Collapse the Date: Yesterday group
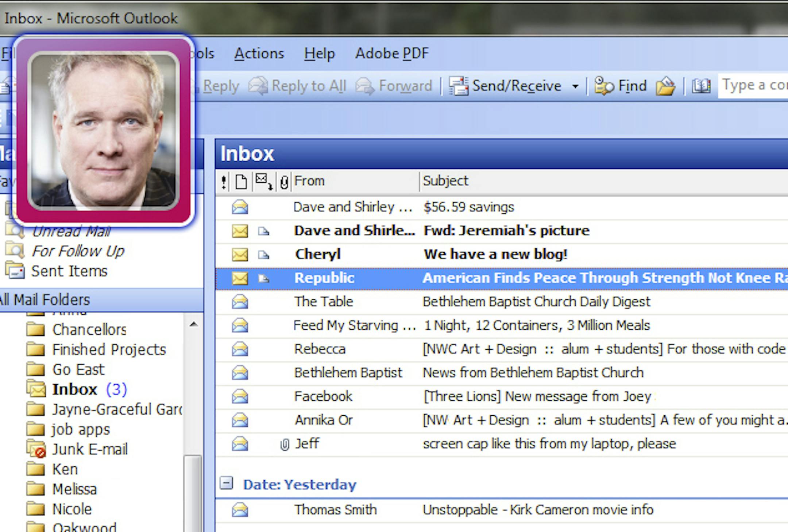The width and height of the screenshot is (788, 532). point(226,484)
